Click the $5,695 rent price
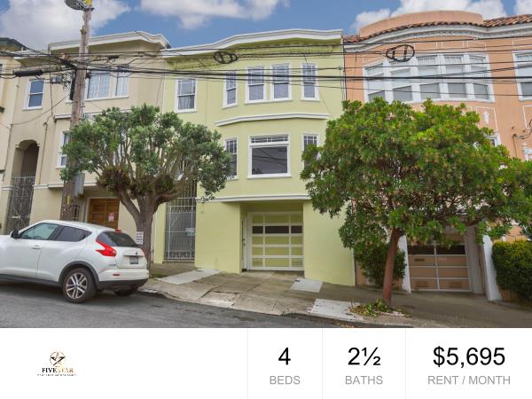 click(x=469, y=356)
